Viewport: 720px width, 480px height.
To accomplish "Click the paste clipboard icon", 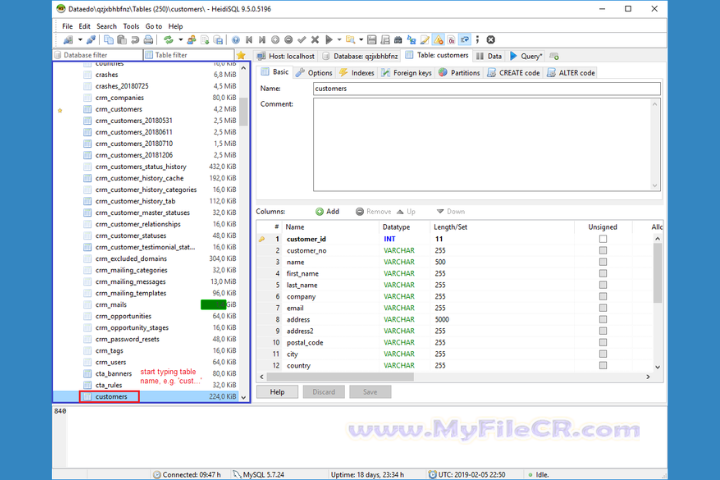I will click(122, 40).
